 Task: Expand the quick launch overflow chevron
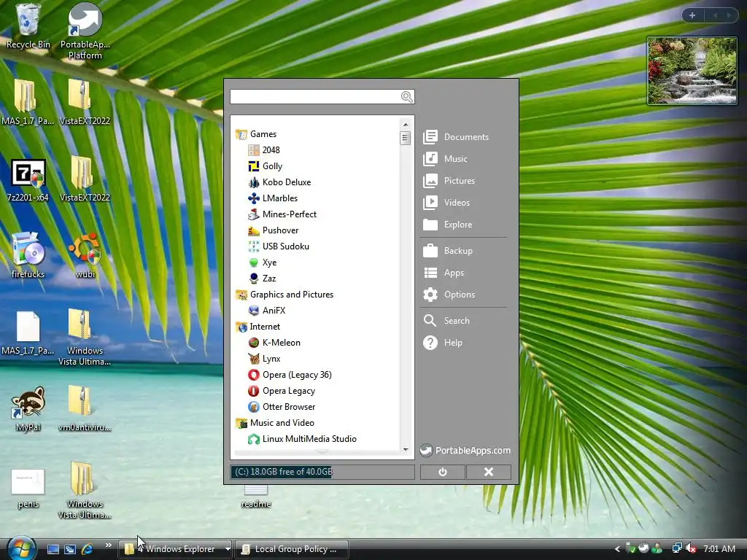point(108,545)
